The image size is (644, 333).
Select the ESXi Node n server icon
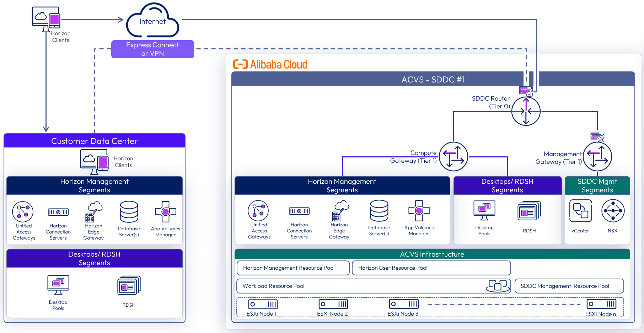(601, 304)
